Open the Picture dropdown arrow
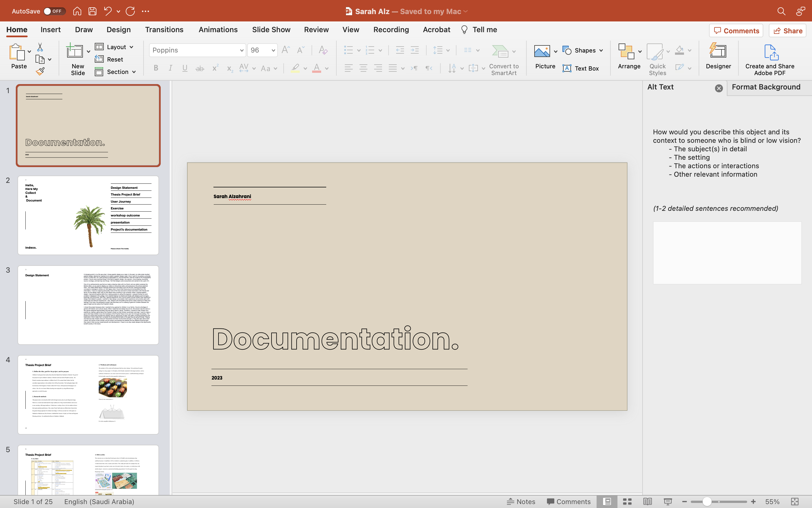812x508 pixels. coord(556,51)
